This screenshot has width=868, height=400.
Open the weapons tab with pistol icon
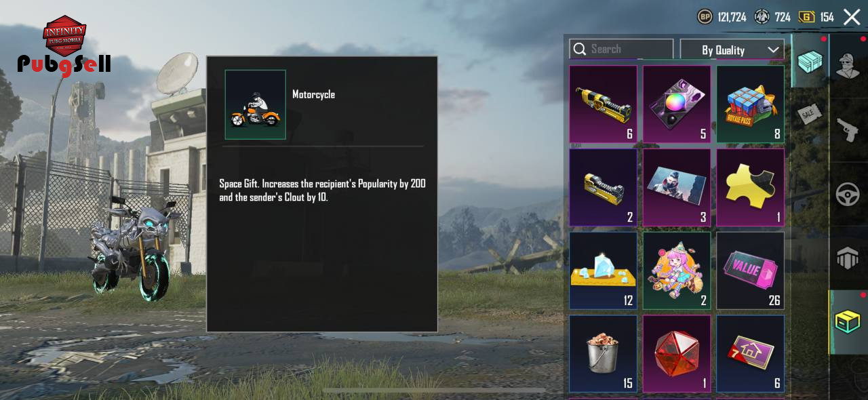coord(848,129)
